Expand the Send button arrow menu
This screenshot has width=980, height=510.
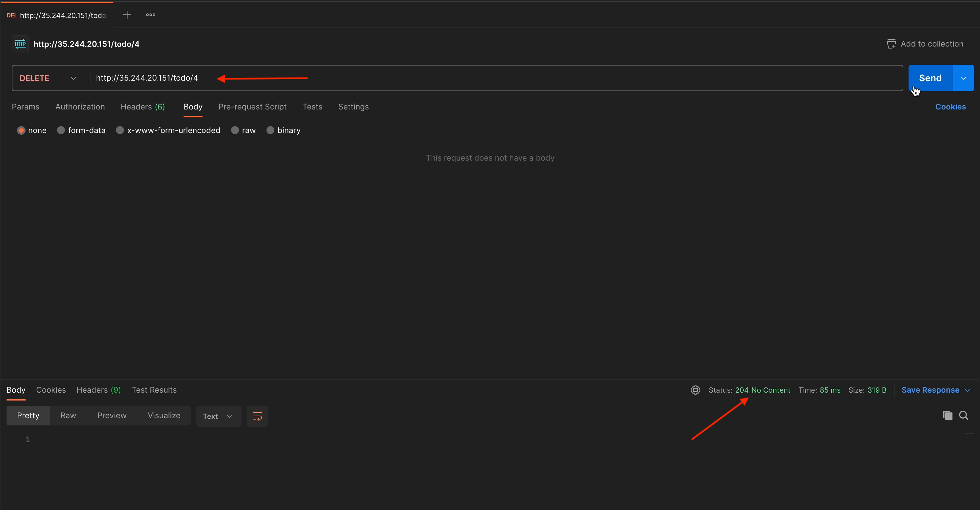click(964, 78)
